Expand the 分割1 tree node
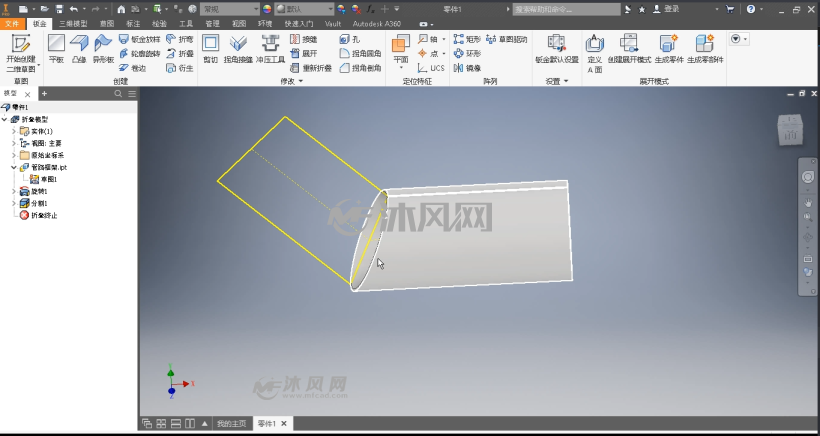This screenshot has width=820, height=436. 14,203
